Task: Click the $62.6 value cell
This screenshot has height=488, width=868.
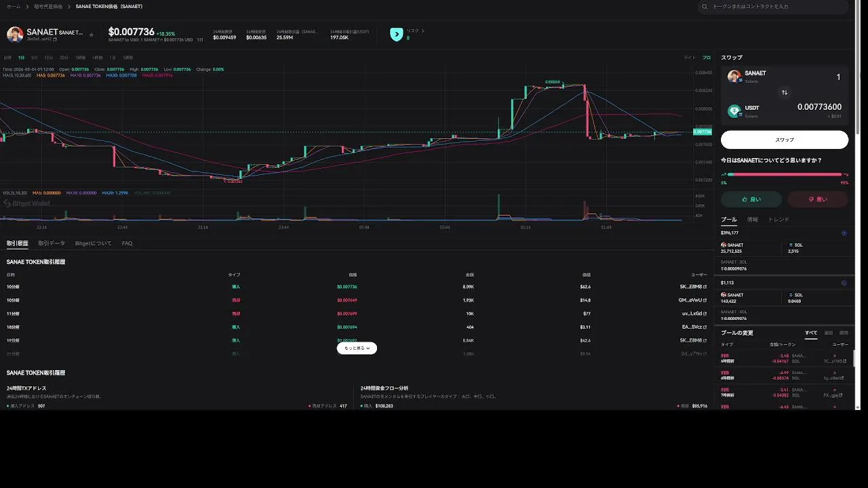Action: (x=585, y=287)
